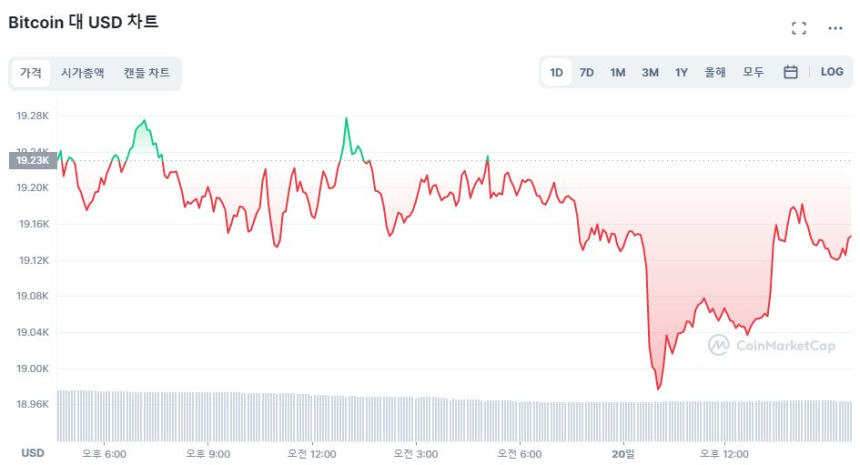Switch to the 캔들 차트 tab
The image size is (860, 465).
(x=147, y=73)
